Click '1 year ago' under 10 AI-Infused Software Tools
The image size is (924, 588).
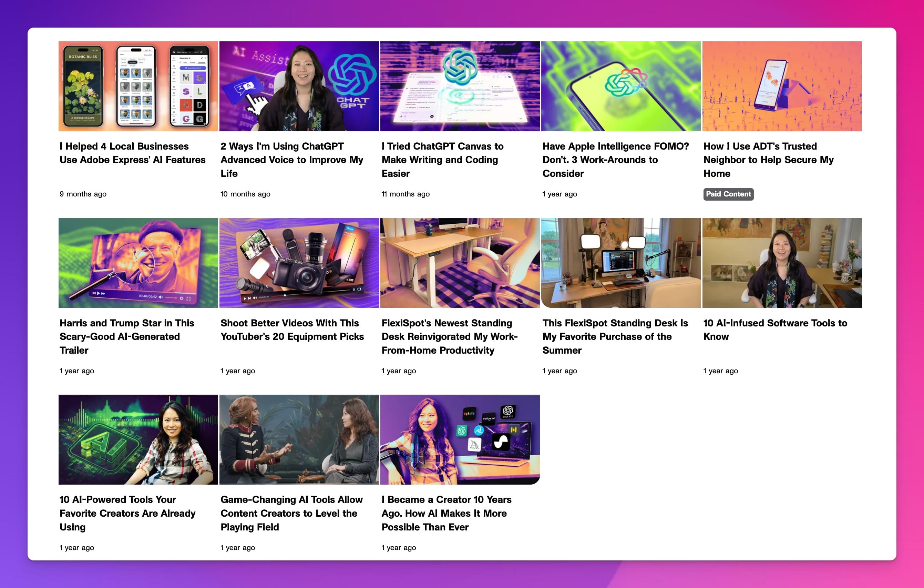[720, 371]
